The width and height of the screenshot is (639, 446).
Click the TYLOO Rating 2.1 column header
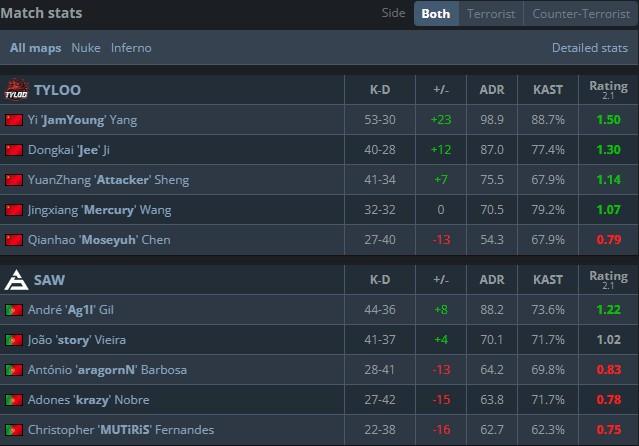[608, 90]
